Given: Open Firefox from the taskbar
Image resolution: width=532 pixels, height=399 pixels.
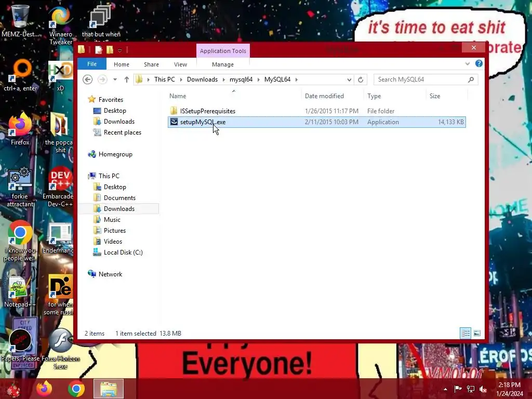Looking at the screenshot, I should pos(45,389).
